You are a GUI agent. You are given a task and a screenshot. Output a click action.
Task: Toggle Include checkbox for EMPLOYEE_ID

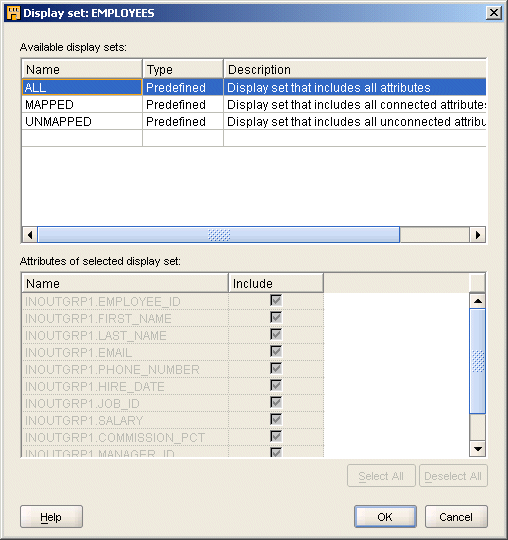[276, 301]
